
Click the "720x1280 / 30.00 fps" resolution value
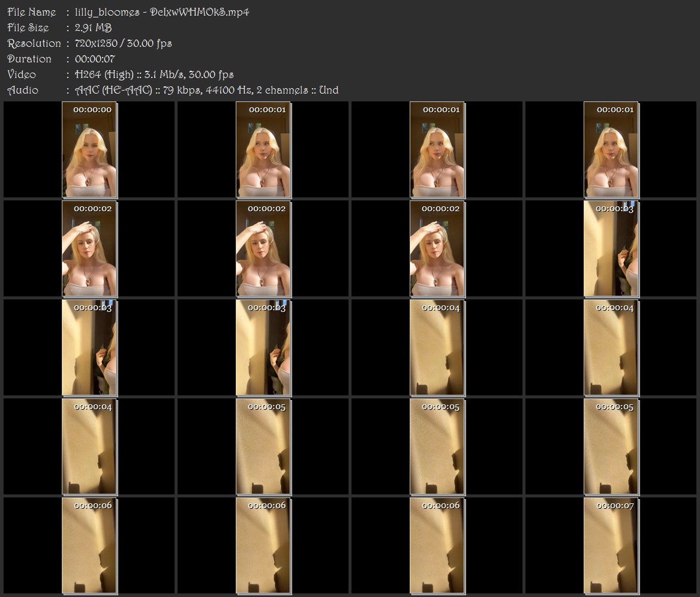(123, 43)
